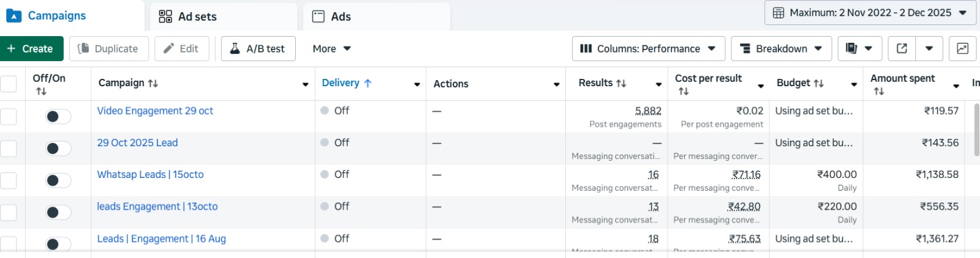Expand the Columns: Performance dropdown

tap(648, 49)
